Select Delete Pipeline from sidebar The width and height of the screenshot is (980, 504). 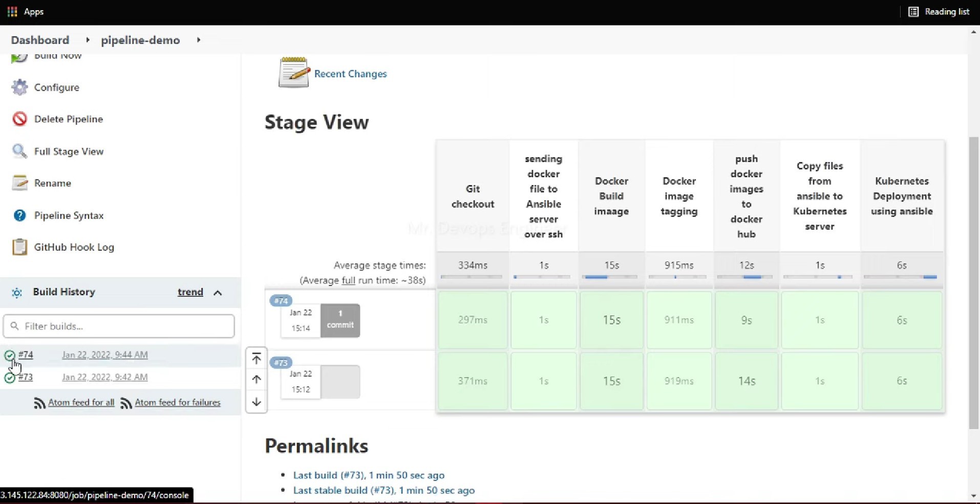click(69, 119)
